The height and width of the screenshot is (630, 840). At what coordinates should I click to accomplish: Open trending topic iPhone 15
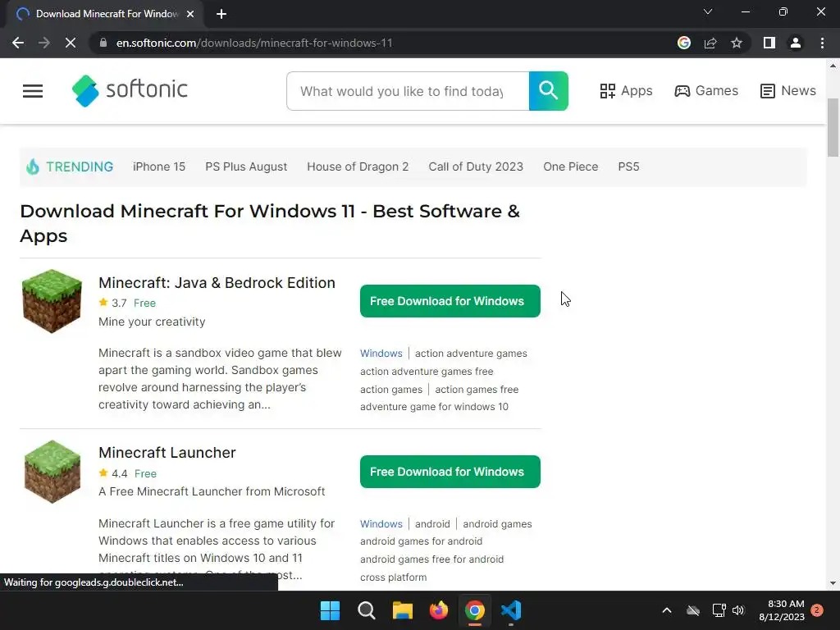[x=159, y=167]
